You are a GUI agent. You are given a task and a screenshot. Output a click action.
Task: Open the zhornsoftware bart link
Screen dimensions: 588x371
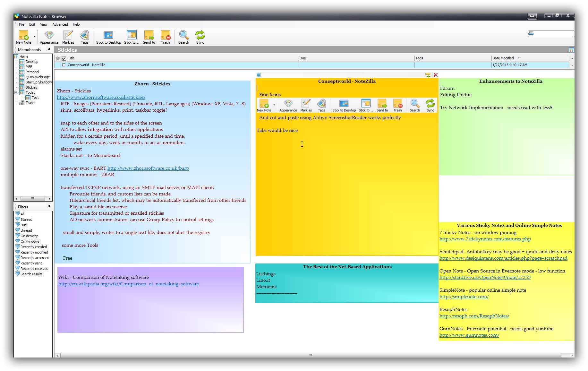(148, 168)
